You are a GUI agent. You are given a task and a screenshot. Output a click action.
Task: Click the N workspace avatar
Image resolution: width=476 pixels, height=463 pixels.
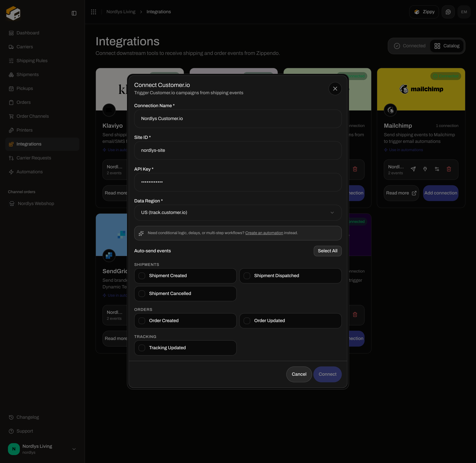click(x=14, y=449)
